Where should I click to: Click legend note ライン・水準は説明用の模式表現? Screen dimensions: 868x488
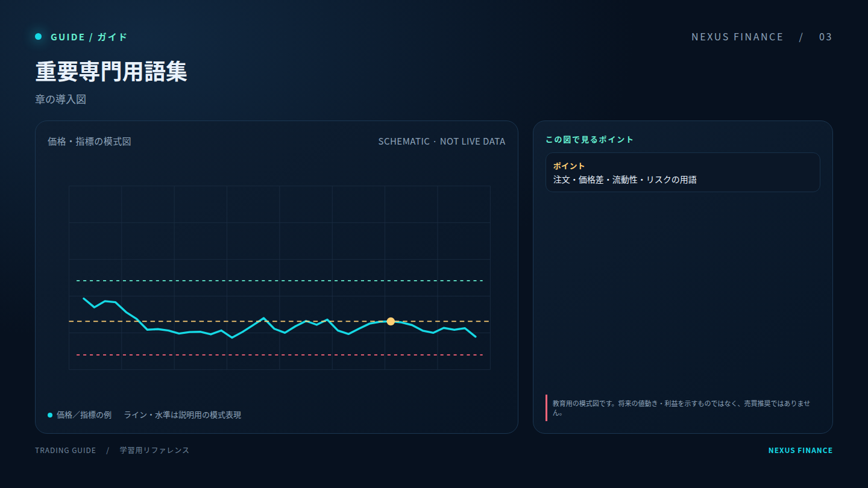point(183,415)
